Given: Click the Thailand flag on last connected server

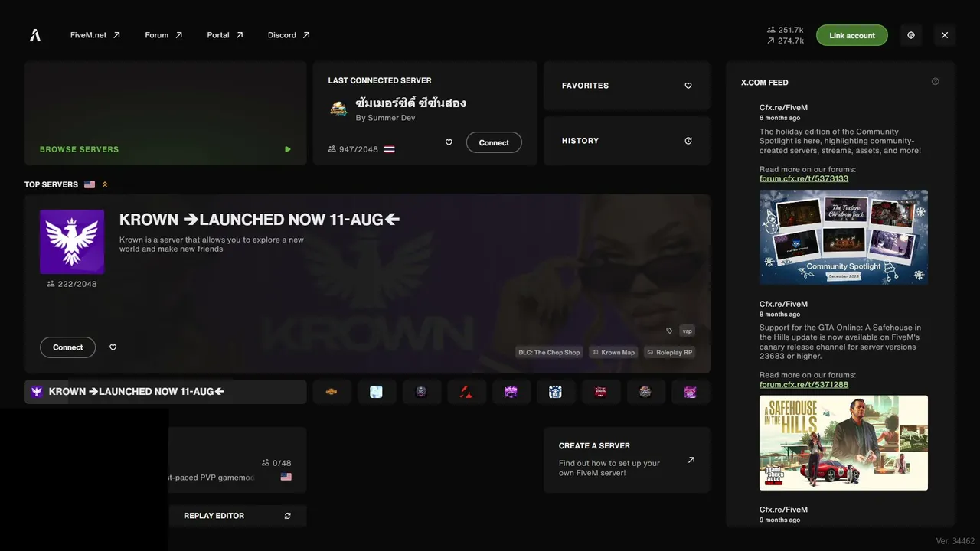Looking at the screenshot, I should tap(390, 149).
